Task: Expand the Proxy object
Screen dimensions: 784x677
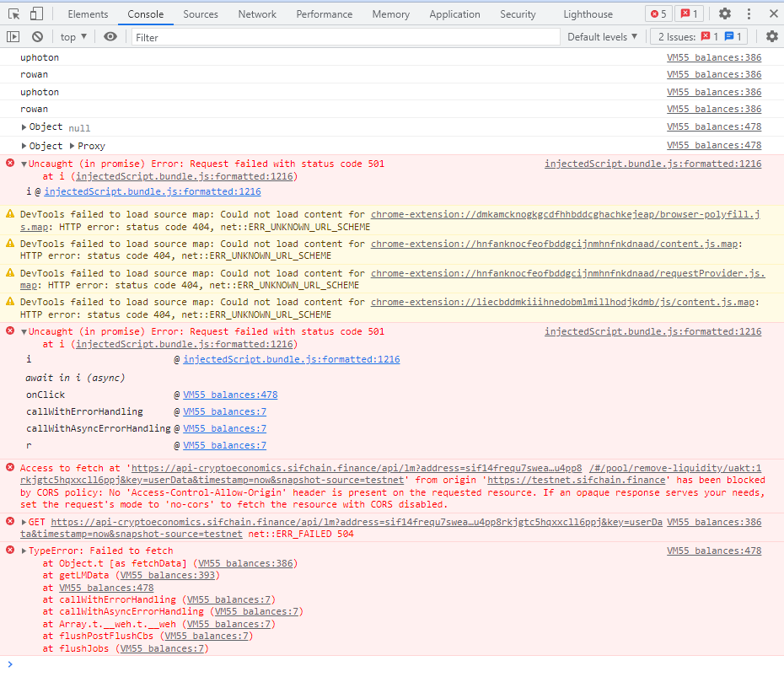Action: (x=72, y=146)
